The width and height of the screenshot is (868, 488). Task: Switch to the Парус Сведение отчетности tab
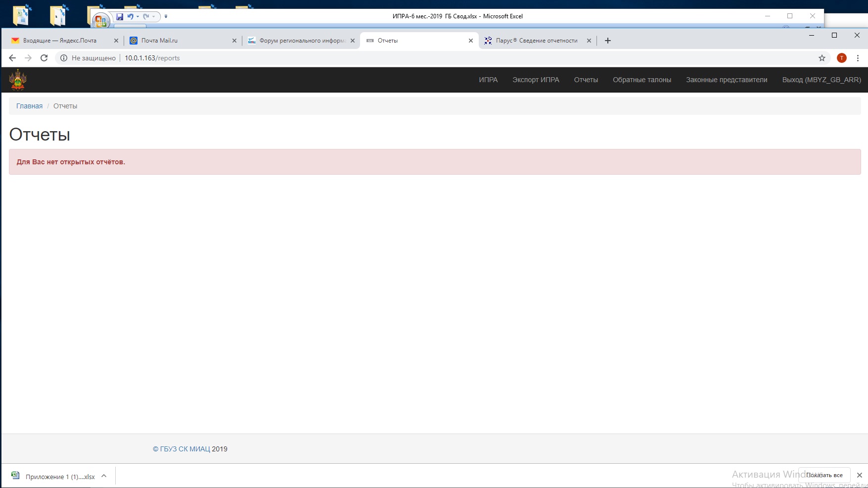click(536, 41)
